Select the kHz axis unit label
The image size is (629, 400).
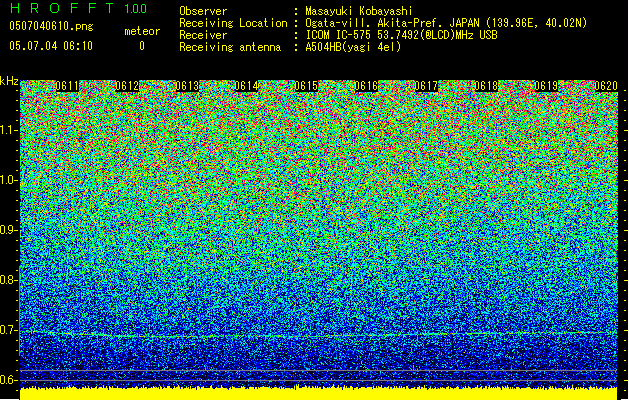[9, 81]
